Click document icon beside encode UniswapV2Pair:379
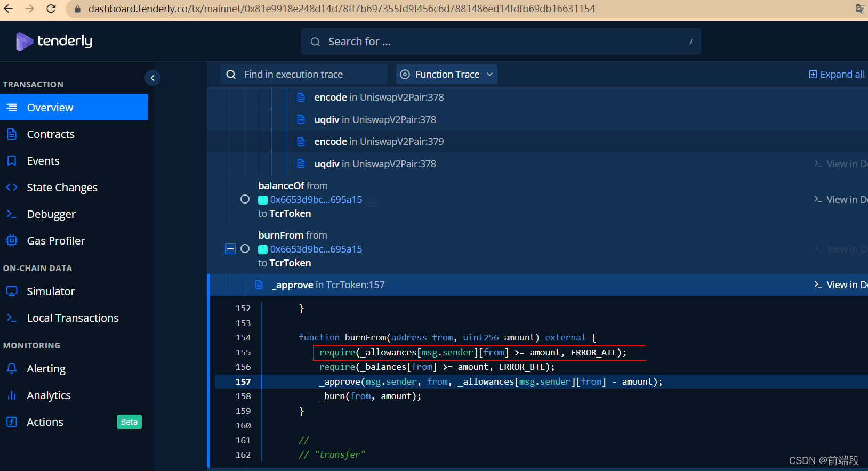 [x=301, y=141]
